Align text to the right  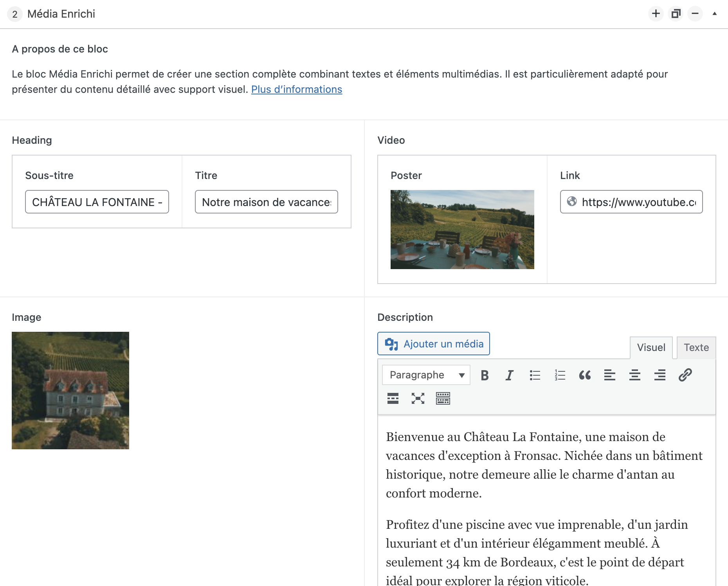click(660, 375)
